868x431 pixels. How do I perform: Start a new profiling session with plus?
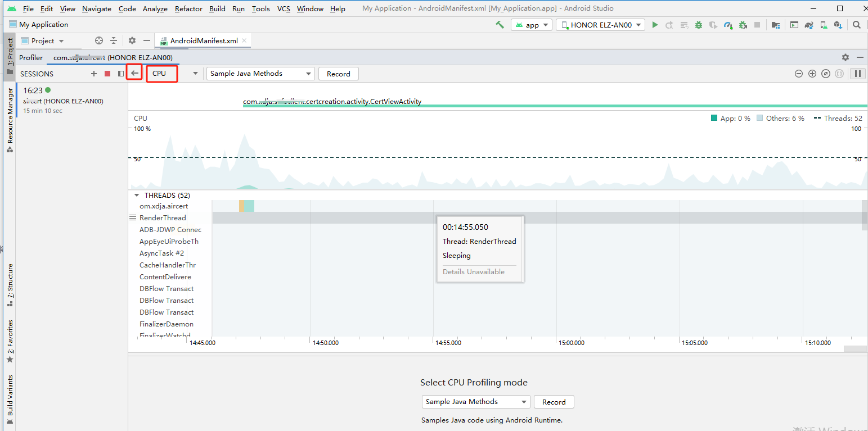(94, 74)
